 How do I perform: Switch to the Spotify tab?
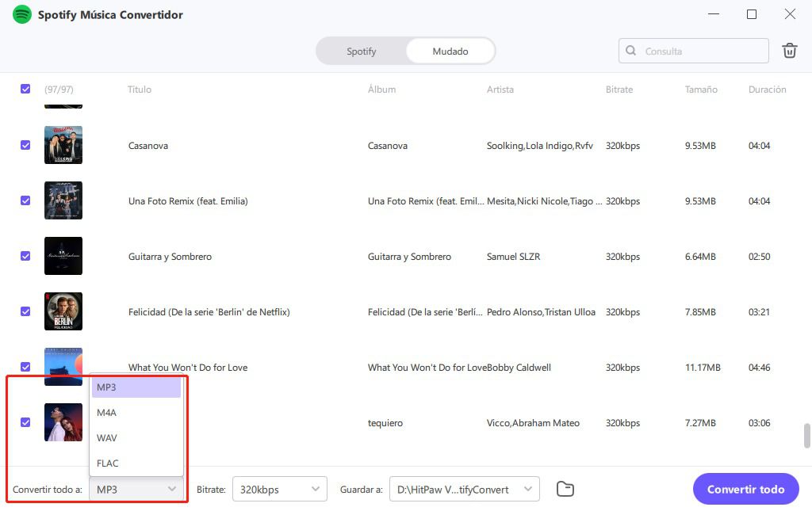(x=362, y=51)
